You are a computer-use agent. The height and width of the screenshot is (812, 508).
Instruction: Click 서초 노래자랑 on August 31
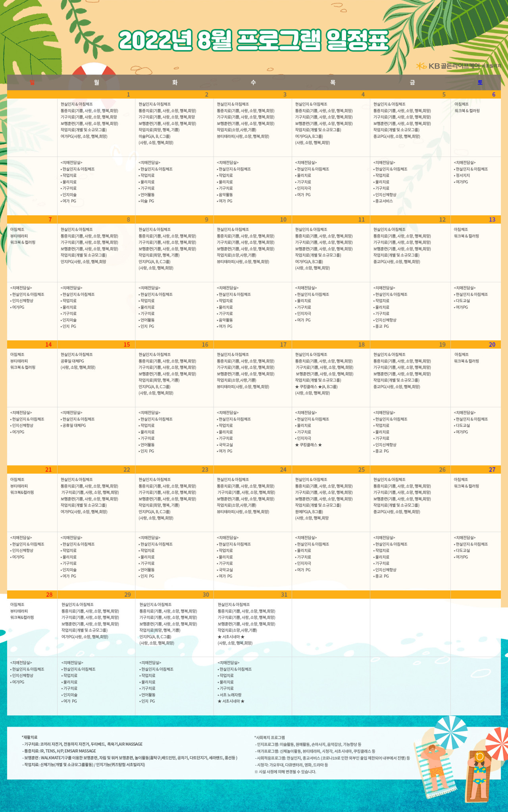click(x=230, y=695)
